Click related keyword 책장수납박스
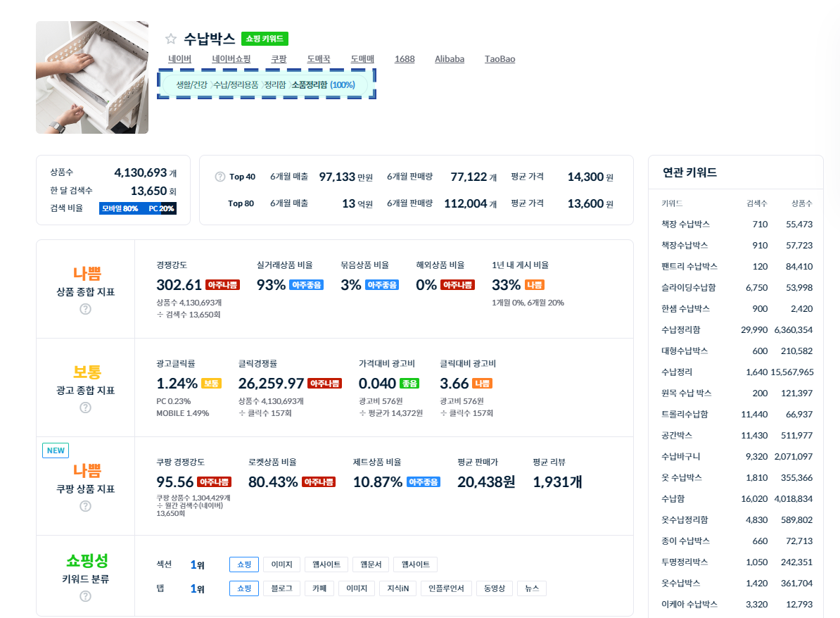 pos(684,246)
